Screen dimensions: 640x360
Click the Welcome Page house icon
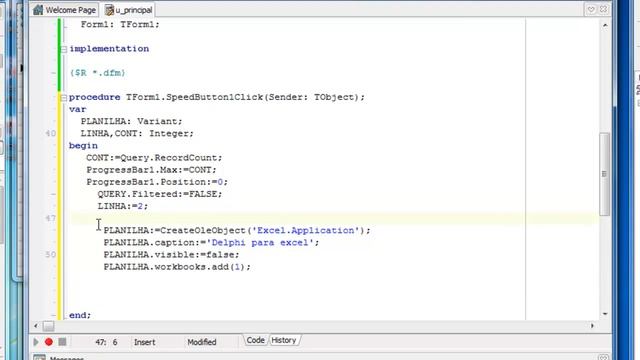pyautogui.click(x=38, y=10)
